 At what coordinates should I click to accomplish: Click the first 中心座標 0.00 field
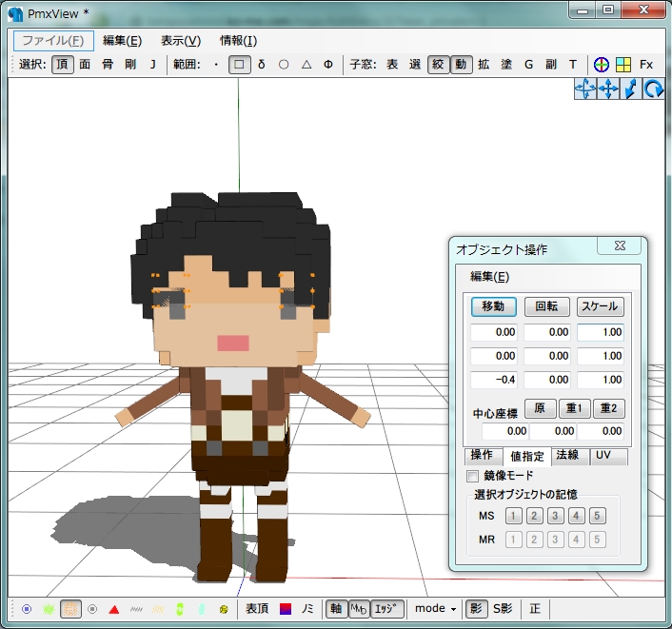click(x=505, y=431)
